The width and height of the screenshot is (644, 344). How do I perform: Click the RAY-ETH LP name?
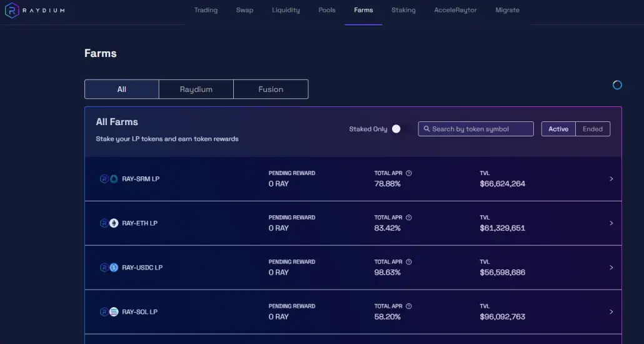coord(139,223)
